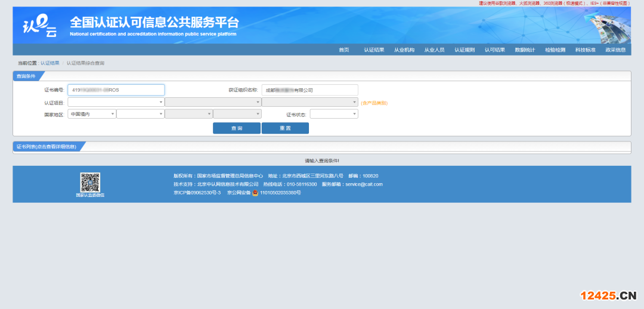Viewport: 644px width, 309px height.
Task: Click the 认证结果 breadcrumb link
Action: (x=49, y=63)
